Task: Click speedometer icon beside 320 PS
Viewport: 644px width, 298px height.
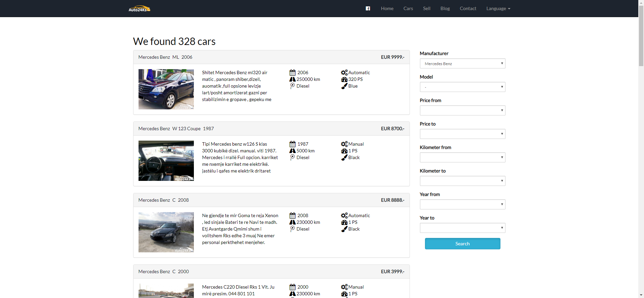Action: (x=344, y=79)
